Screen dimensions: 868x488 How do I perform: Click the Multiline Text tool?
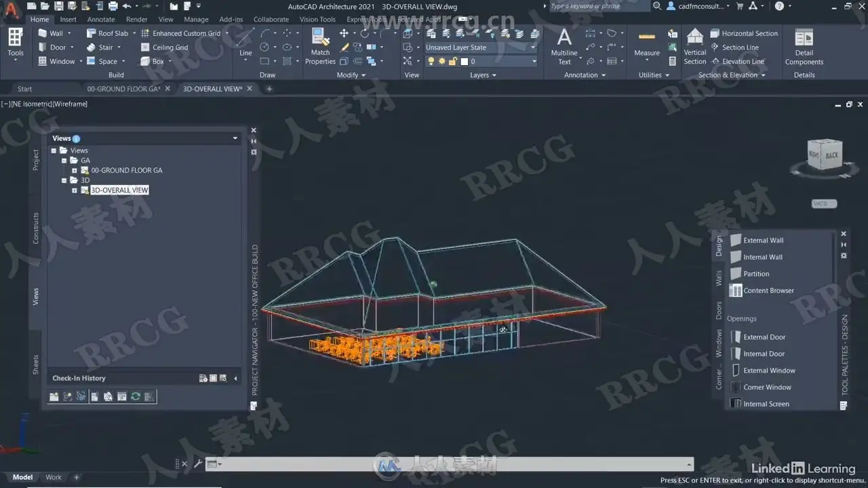coord(564,47)
